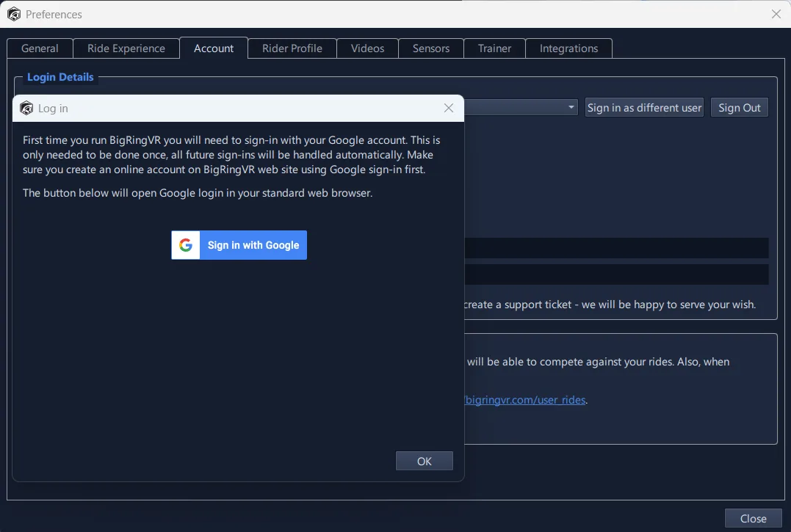Click 'The button below will open Google login' text

pyautogui.click(x=198, y=193)
